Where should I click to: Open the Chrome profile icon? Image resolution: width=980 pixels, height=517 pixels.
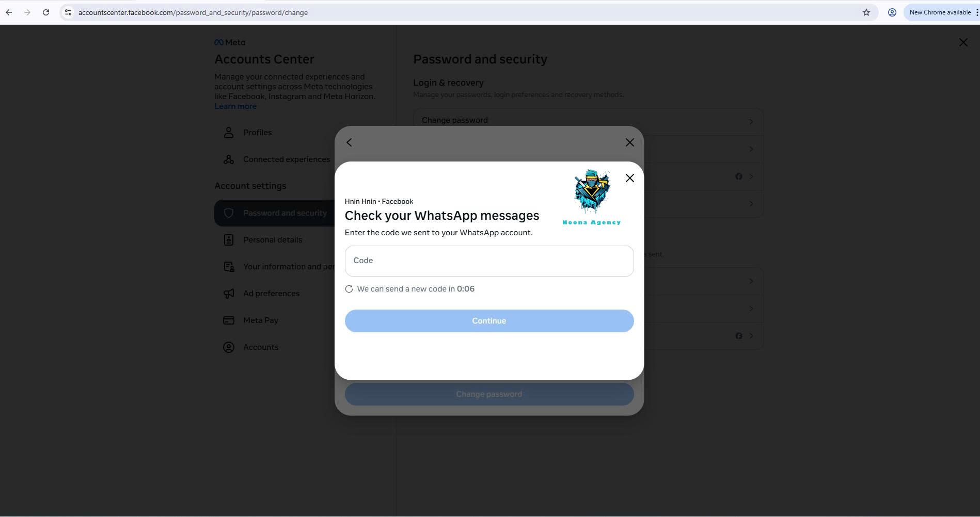point(892,12)
